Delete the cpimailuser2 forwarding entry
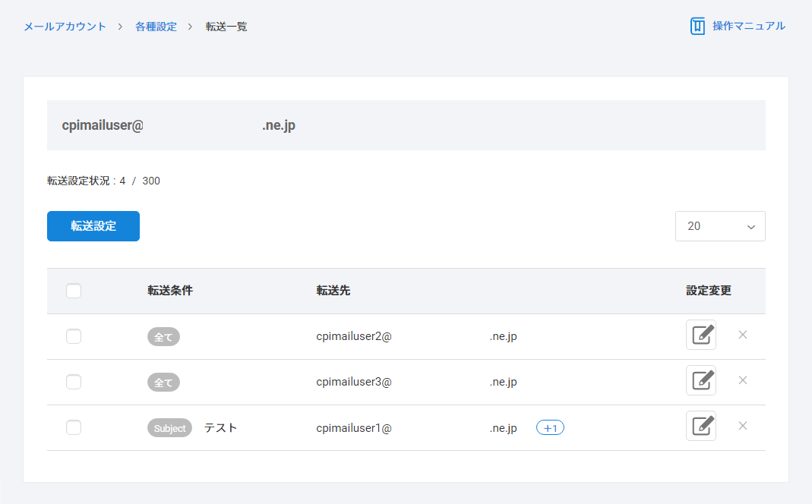The height and width of the screenshot is (504, 812). (x=743, y=335)
